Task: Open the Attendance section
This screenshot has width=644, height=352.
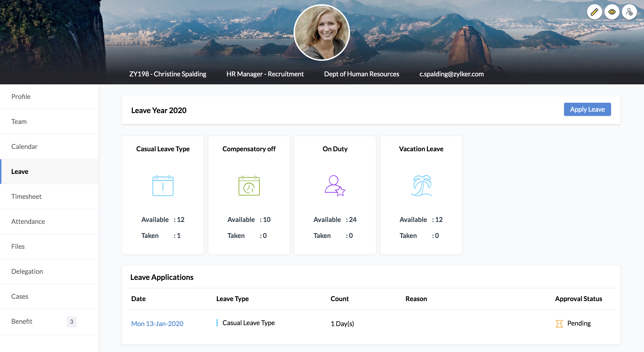Action: (28, 221)
